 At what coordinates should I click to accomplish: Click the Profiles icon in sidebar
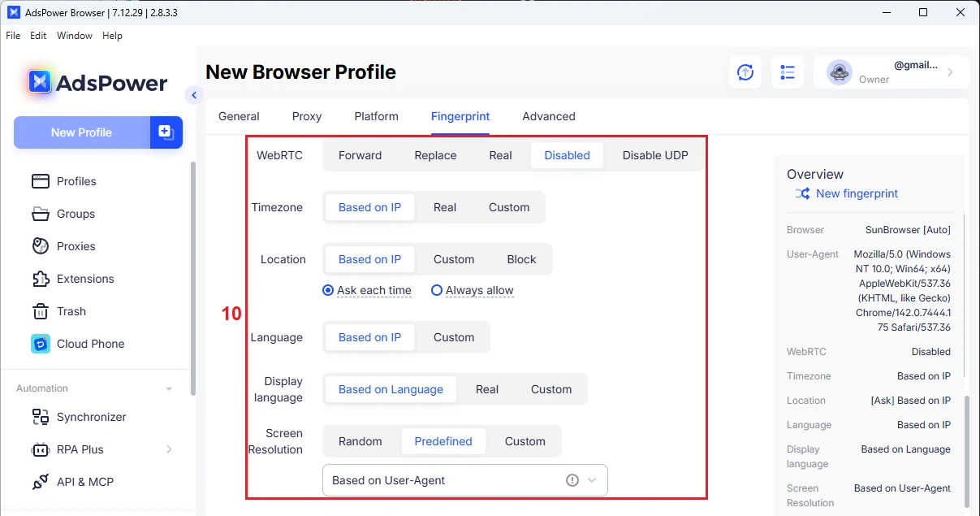[x=41, y=181]
